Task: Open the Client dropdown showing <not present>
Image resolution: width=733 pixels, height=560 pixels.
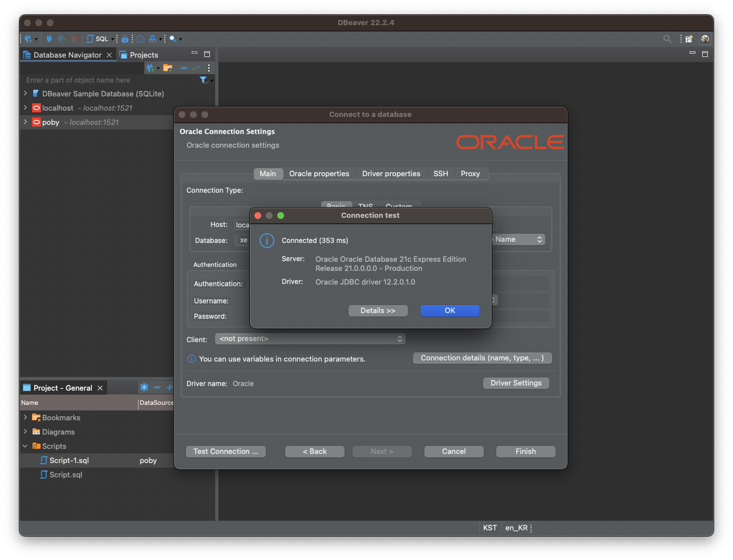Action: coord(310,339)
